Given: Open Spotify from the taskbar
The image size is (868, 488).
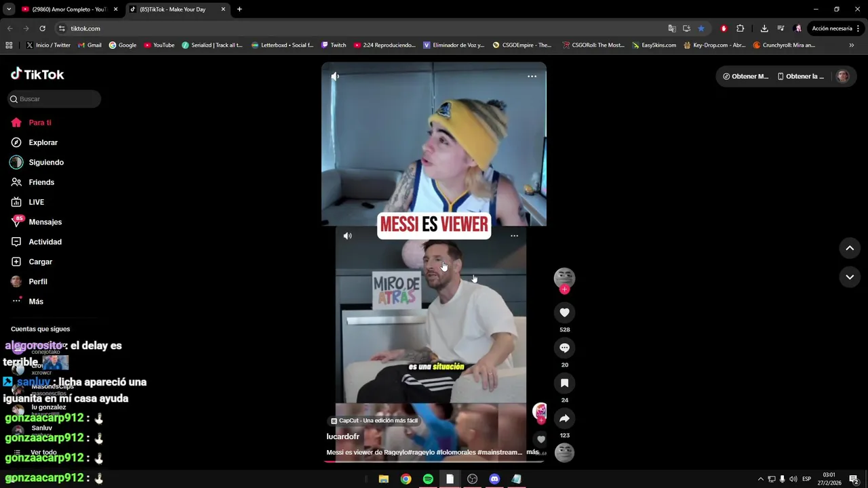Looking at the screenshot, I should pos(428,479).
